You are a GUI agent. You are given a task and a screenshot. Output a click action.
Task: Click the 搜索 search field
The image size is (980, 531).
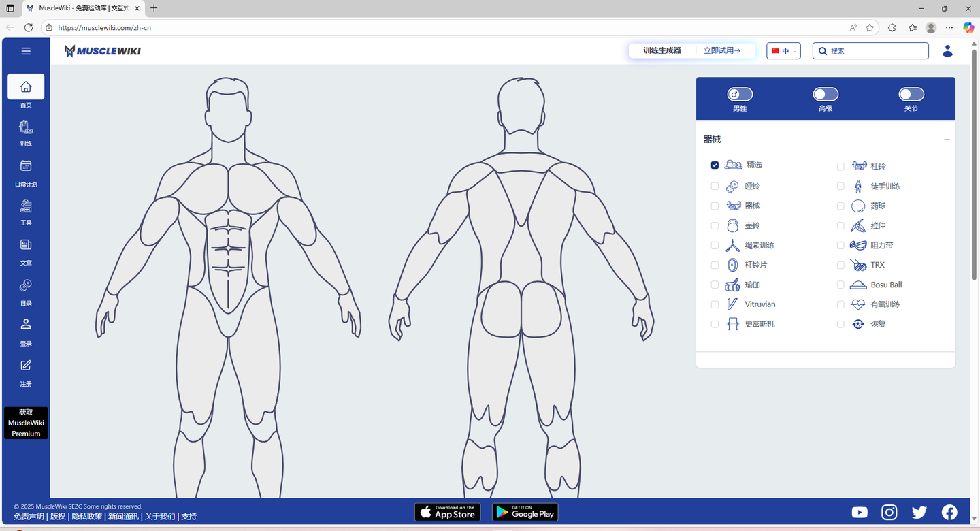point(870,51)
